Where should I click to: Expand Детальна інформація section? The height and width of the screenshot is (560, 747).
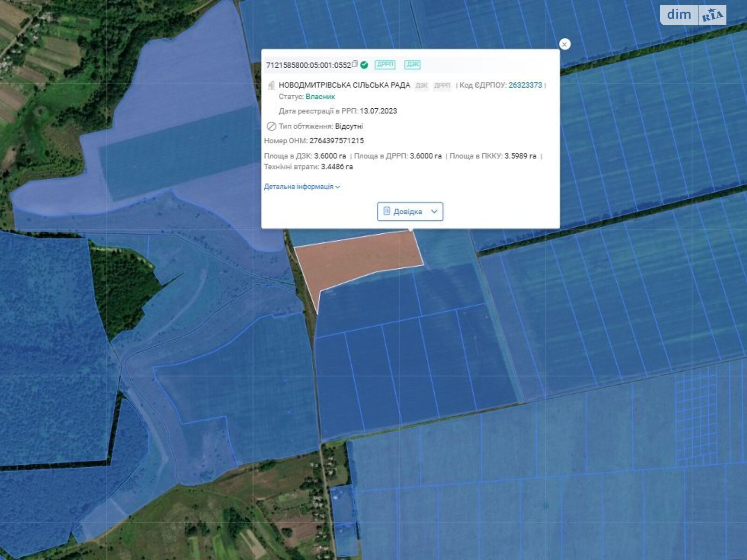click(299, 187)
